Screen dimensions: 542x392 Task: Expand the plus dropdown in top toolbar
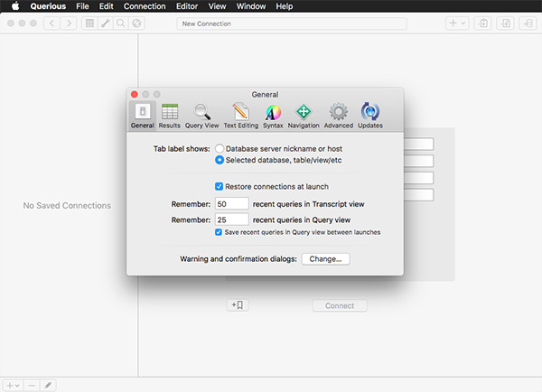click(456, 23)
